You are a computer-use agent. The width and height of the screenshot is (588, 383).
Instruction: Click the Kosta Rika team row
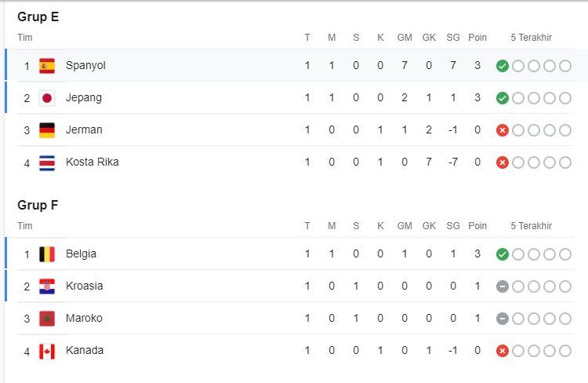click(235, 162)
